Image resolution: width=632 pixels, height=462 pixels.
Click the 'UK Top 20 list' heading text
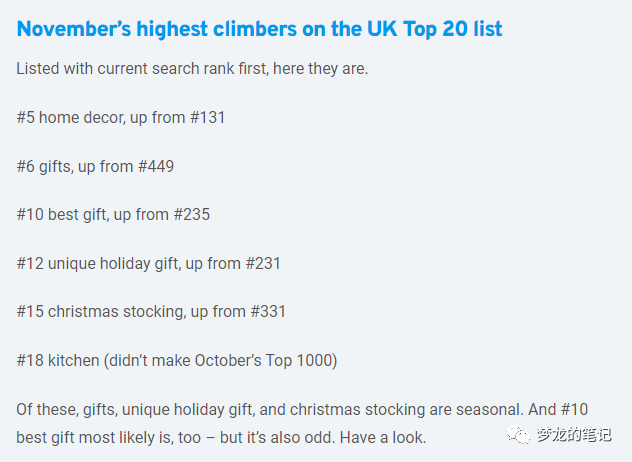pos(434,29)
